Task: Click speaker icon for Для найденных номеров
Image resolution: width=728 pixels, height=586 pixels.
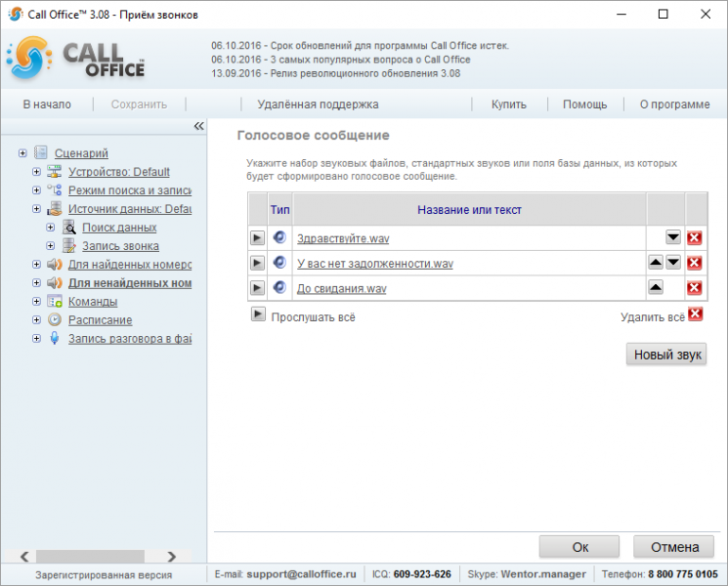Action: tap(55, 264)
